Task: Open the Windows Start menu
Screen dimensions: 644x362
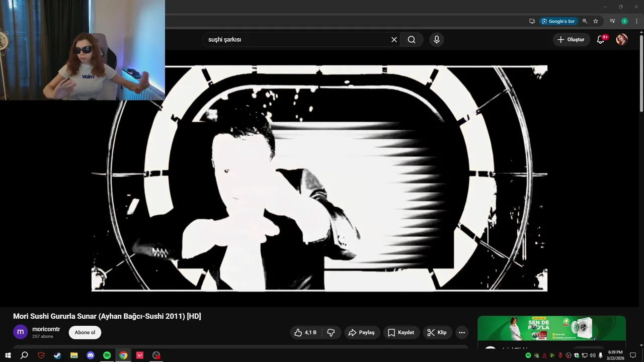Action: (x=8, y=355)
